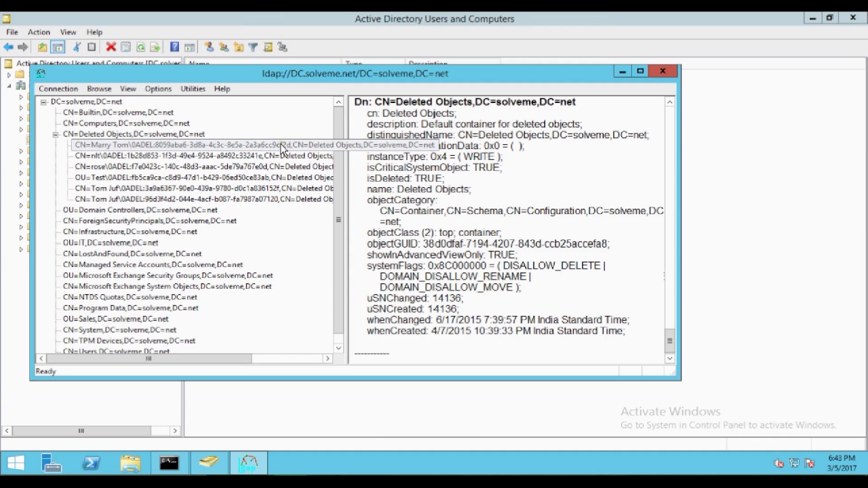Screen dimensions: 868x488
Task: Select OU=IT,DC=solveme,DC=net node
Action: (111, 243)
